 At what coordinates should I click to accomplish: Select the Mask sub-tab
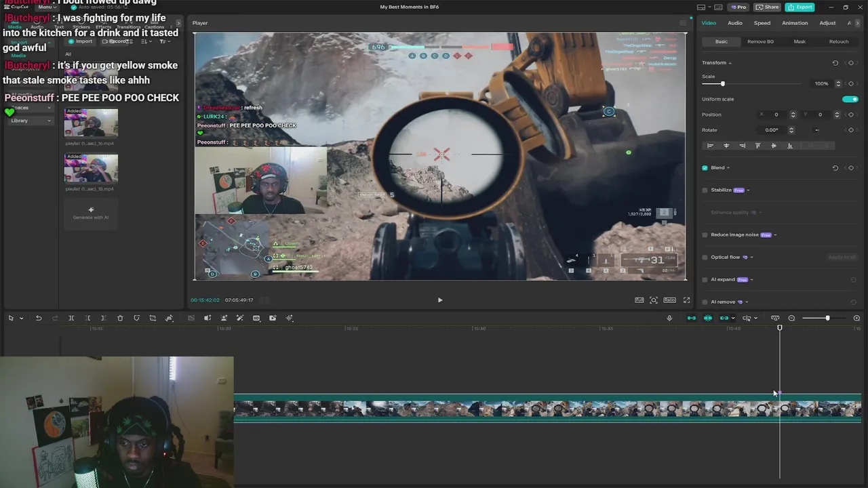pos(800,41)
